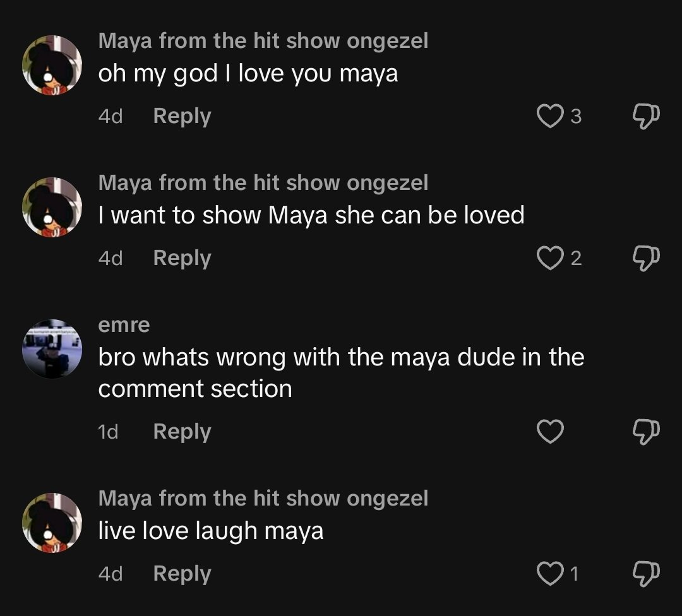
Task: Dislike emre's comment about the maya dude
Action: point(645,432)
